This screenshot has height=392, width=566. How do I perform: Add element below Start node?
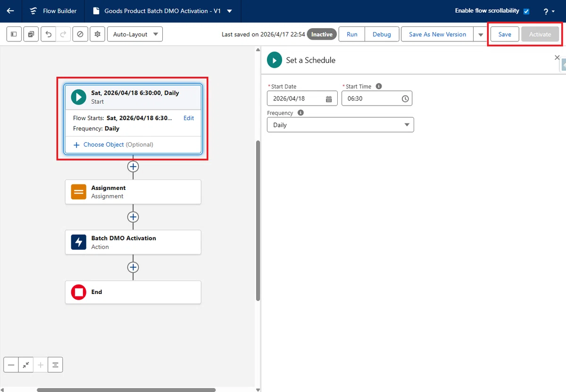click(x=133, y=166)
